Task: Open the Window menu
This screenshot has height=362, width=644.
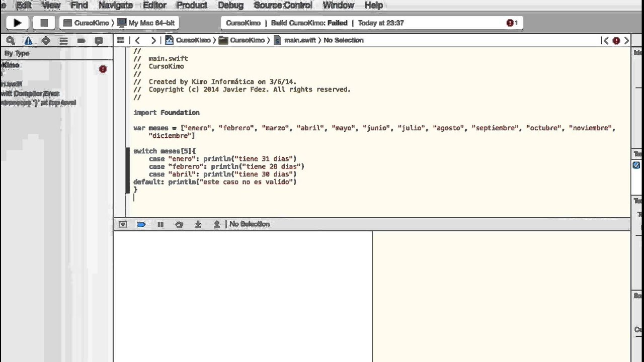Action: [x=338, y=5]
